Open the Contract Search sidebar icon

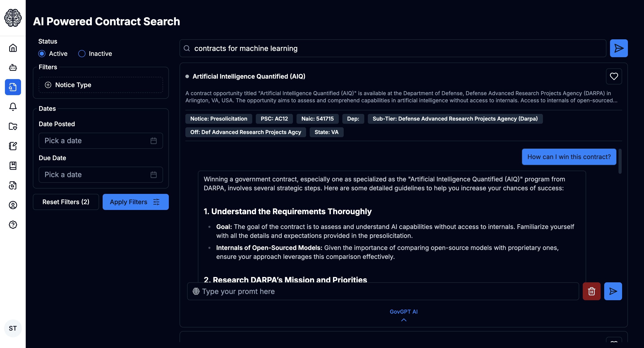click(13, 87)
